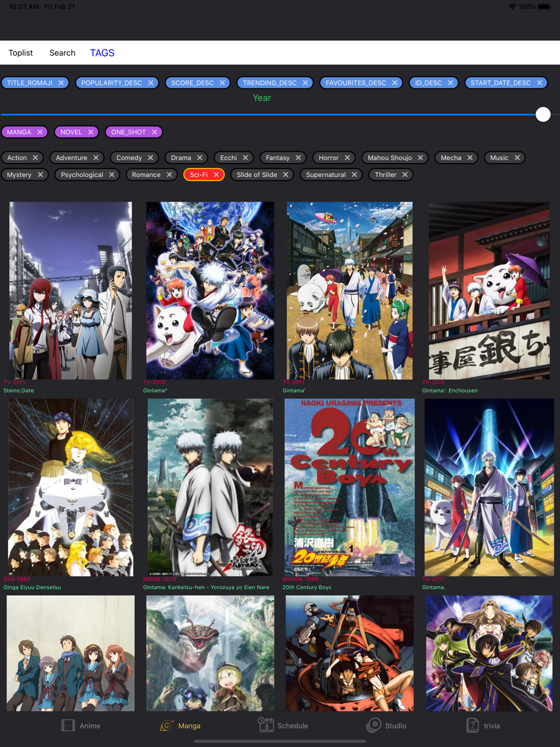Select the MANGA format chip label
Viewport: 560px width, 747px height.
pyautogui.click(x=19, y=132)
